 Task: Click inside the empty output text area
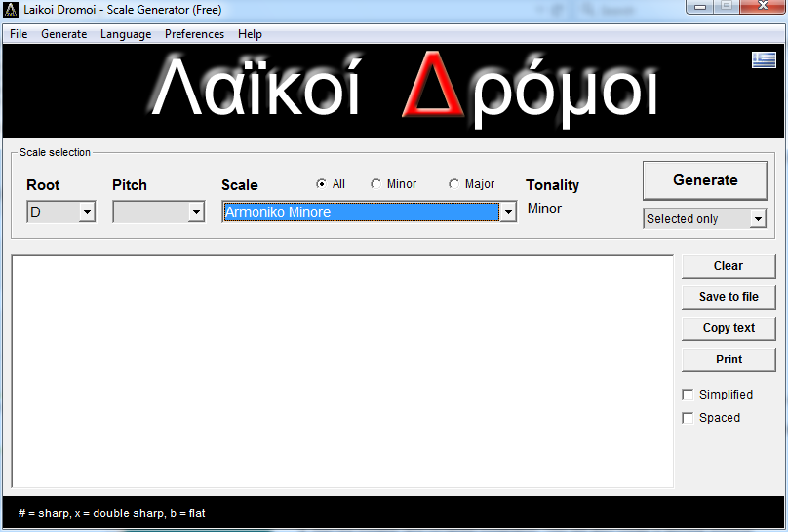pos(341,370)
